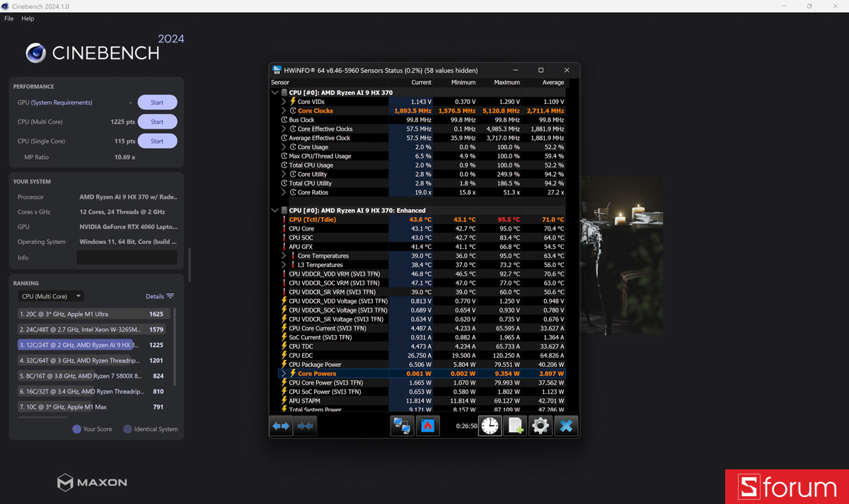Click the HWiNFO flame chip icon
Screen dimensions: 849x504
(x=427, y=426)
